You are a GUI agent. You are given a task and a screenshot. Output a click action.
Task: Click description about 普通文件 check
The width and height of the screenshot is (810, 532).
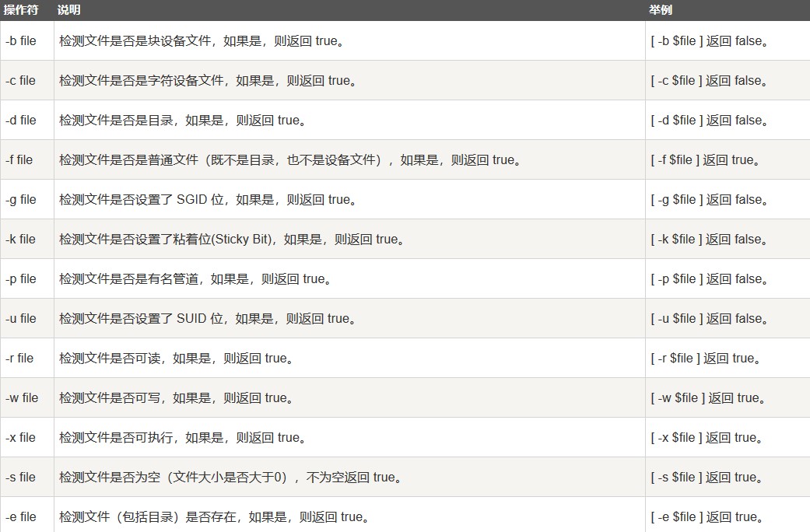289,160
